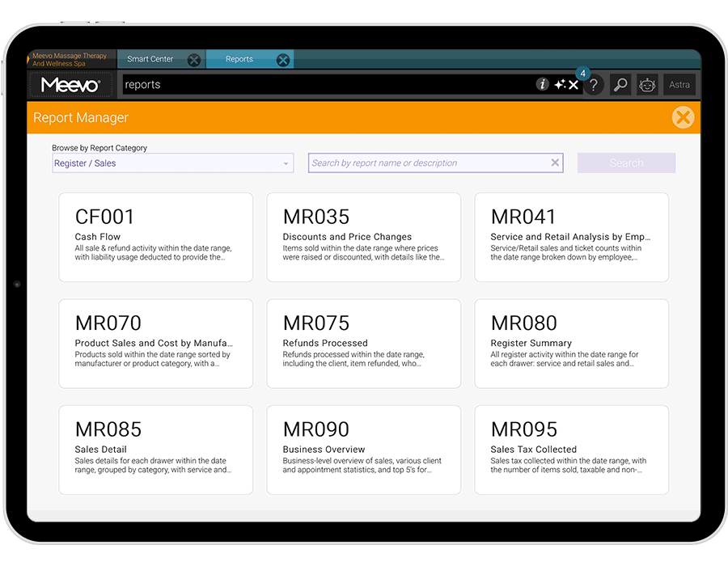728x566 pixels.
Task: Open MR085 Sales Detail report
Action: click(156, 450)
